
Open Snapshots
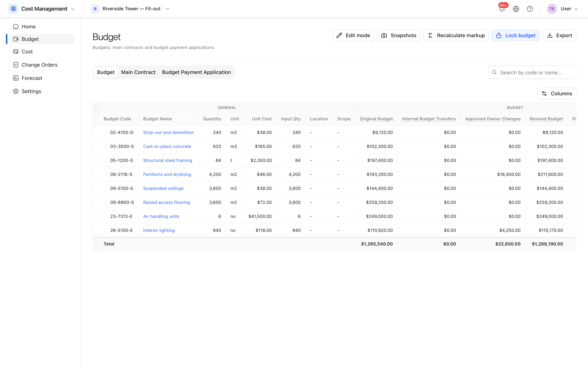(399, 36)
